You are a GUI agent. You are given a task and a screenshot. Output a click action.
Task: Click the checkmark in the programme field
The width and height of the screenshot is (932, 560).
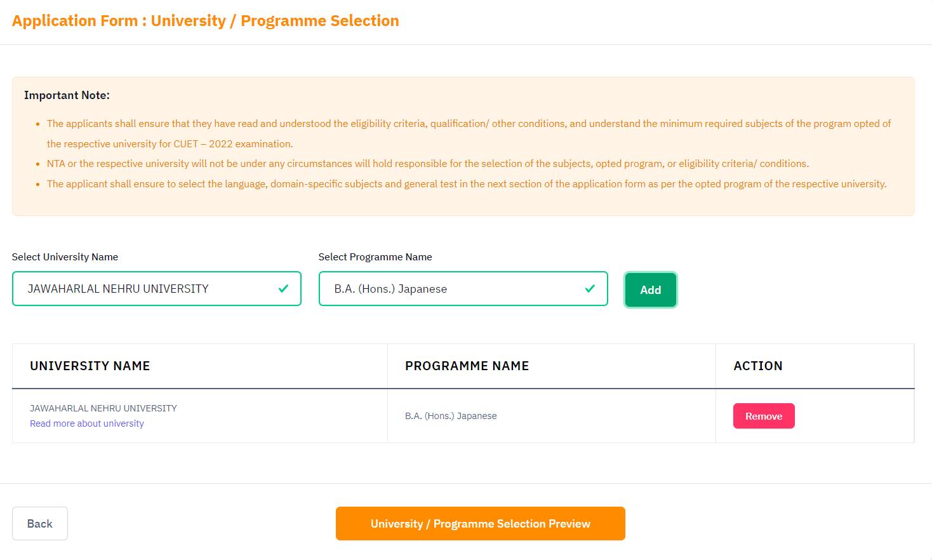[x=589, y=289]
